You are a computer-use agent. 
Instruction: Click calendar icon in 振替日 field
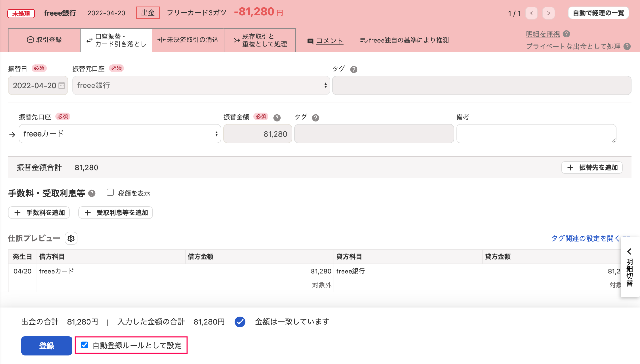[x=62, y=85]
